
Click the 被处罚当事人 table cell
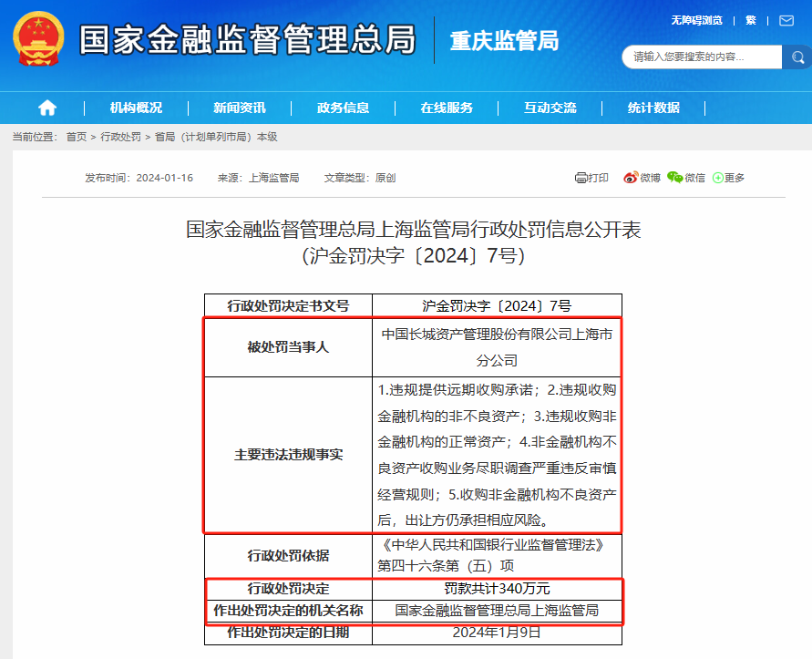[x=289, y=347]
